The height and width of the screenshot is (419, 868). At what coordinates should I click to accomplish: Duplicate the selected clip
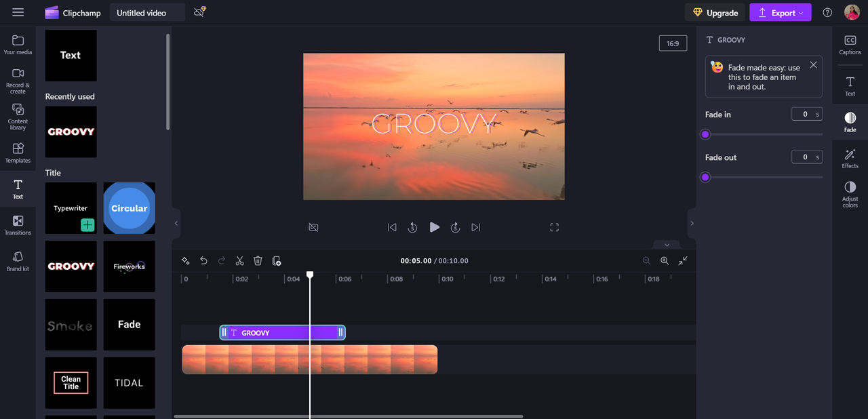click(x=276, y=260)
